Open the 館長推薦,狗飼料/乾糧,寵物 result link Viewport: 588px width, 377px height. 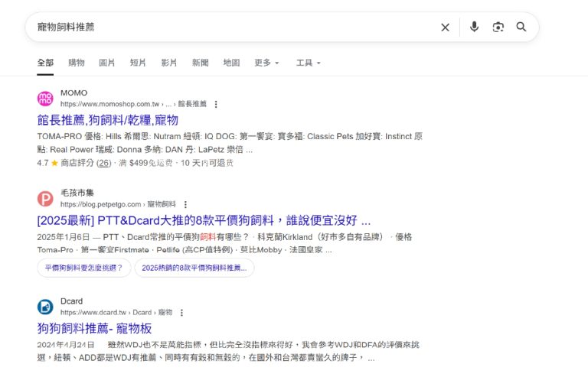[107, 120]
